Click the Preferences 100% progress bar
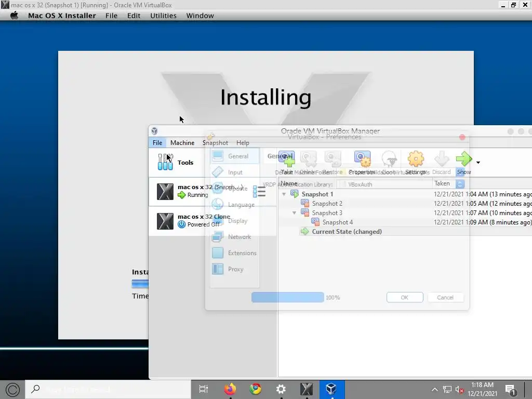Image resolution: width=532 pixels, height=399 pixels. click(x=288, y=297)
